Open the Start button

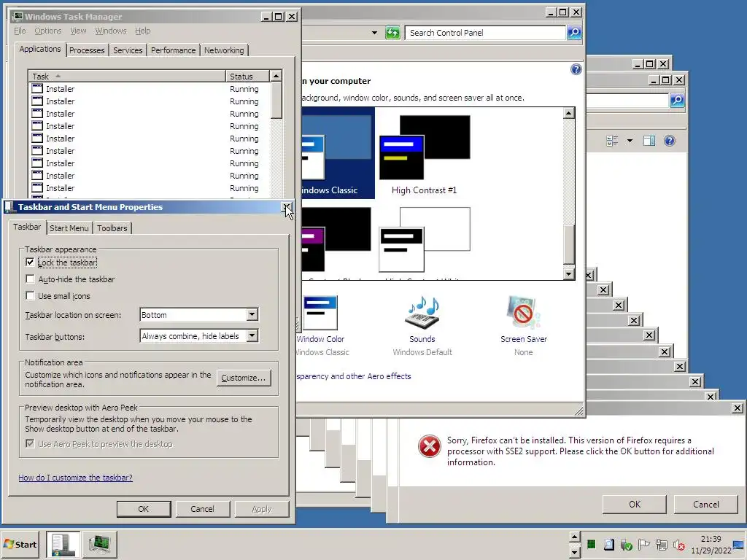[x=21, y=544]
